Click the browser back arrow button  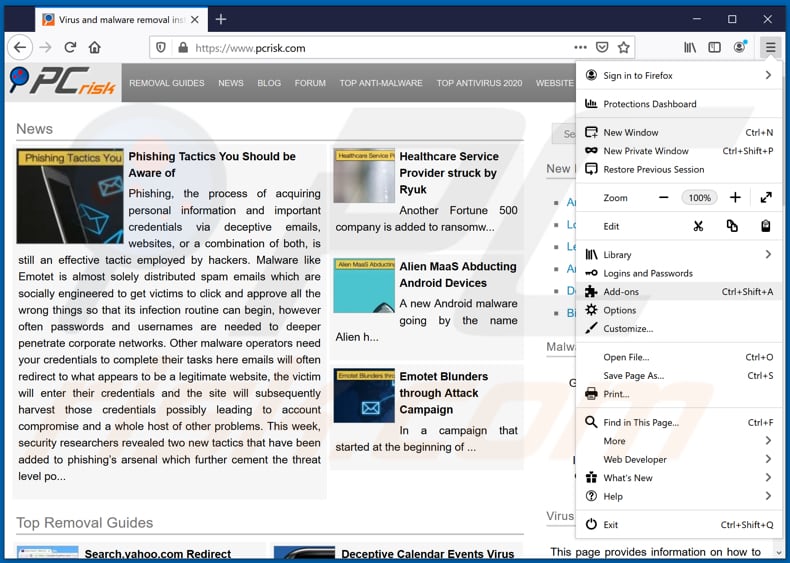coord(20,48)
